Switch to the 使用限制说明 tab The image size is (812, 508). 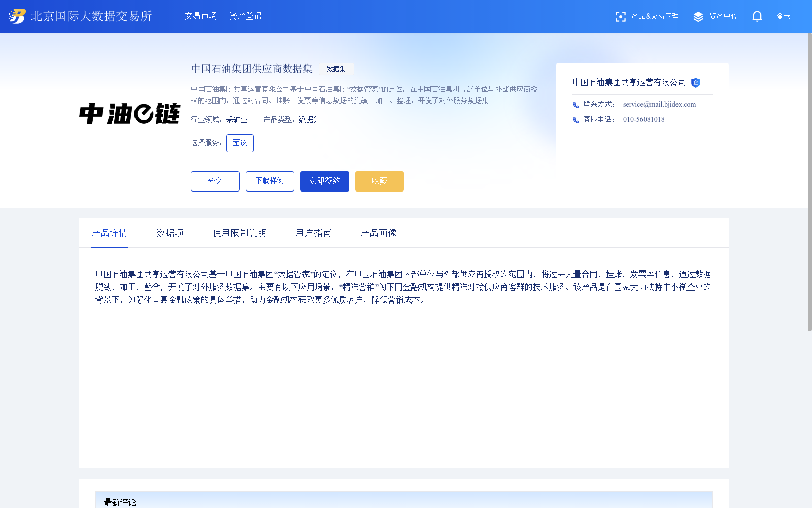[240, 233]
